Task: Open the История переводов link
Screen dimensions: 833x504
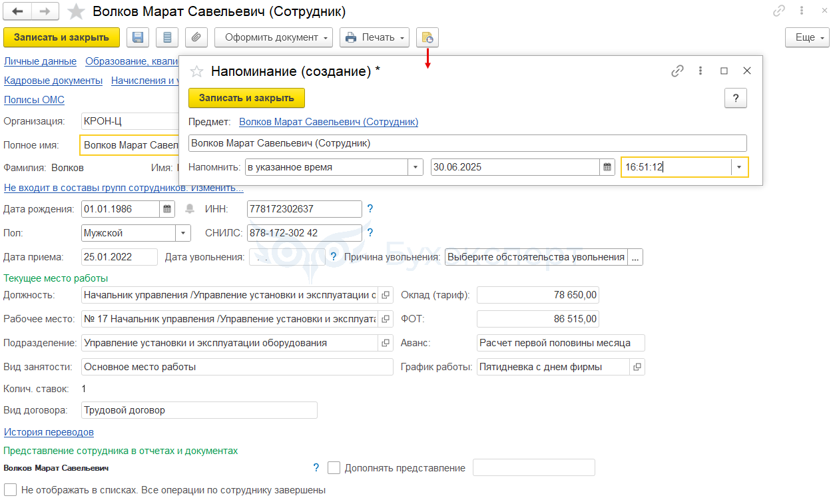Action: (x=49, y=432)
